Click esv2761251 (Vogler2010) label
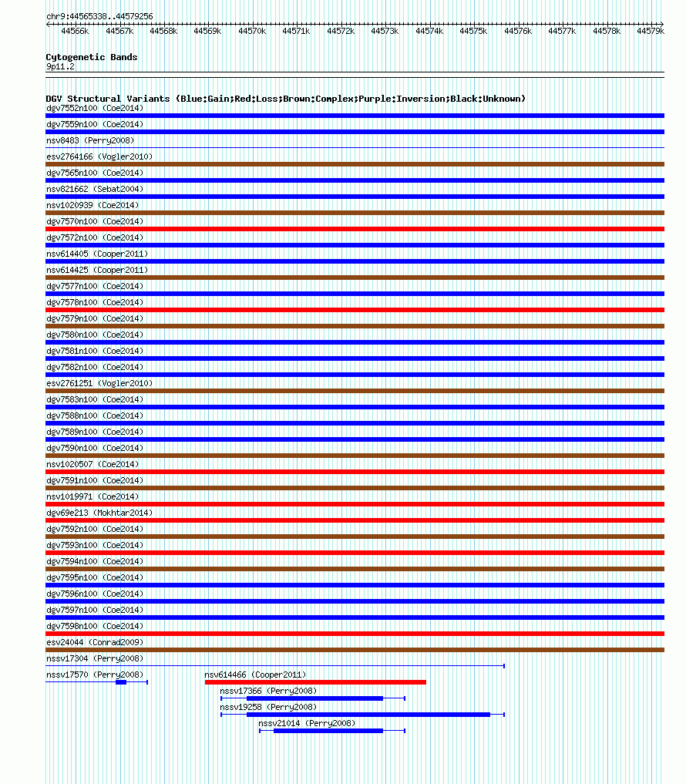Viewport: 686px width, 784px height. pyautogui.click(x=99, y=383)
